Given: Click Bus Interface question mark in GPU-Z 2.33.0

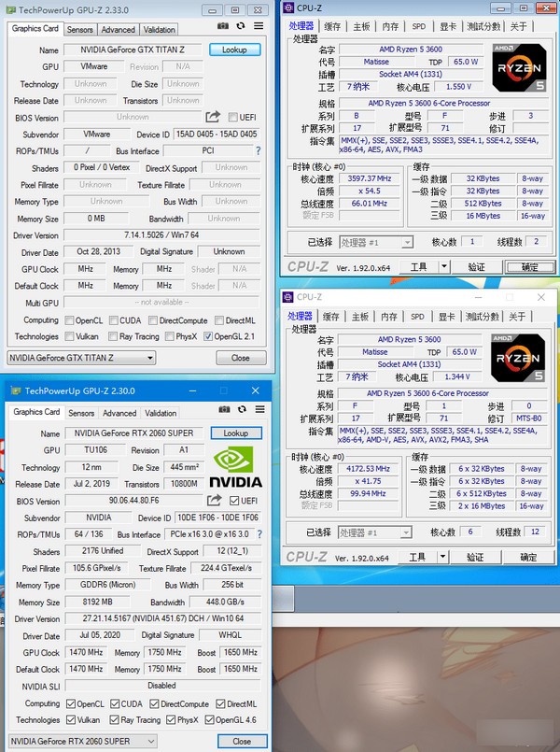Looking at the screenshot, I should [x=259, y=150].
